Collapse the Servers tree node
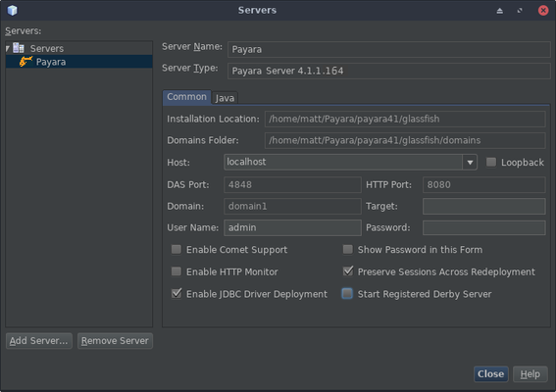 [8, 48]
